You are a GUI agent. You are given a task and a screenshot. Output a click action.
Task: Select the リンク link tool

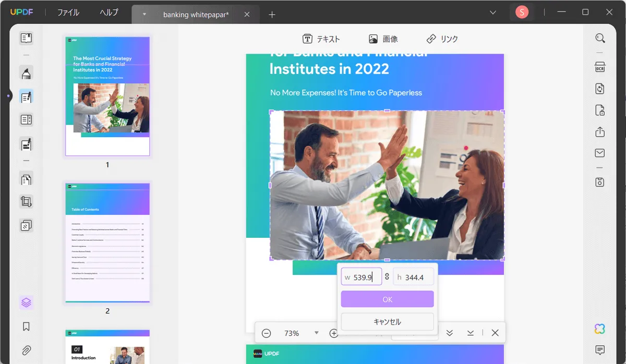[x=442, y=39]
